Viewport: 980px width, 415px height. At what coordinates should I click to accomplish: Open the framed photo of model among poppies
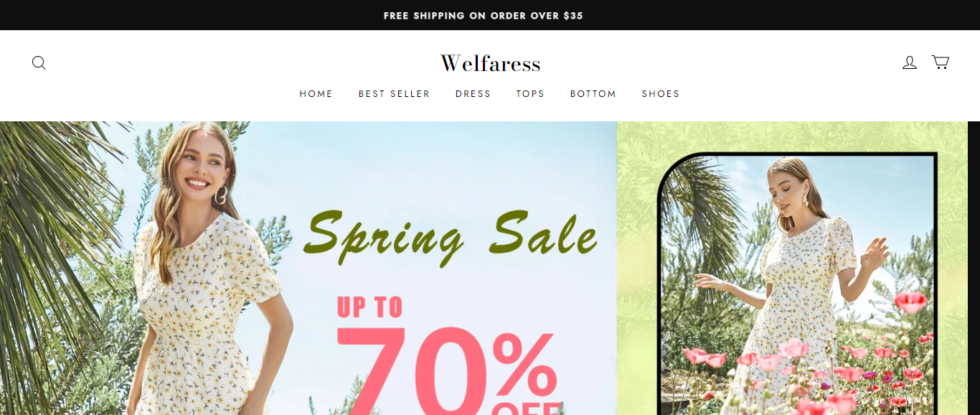point(797,284)
